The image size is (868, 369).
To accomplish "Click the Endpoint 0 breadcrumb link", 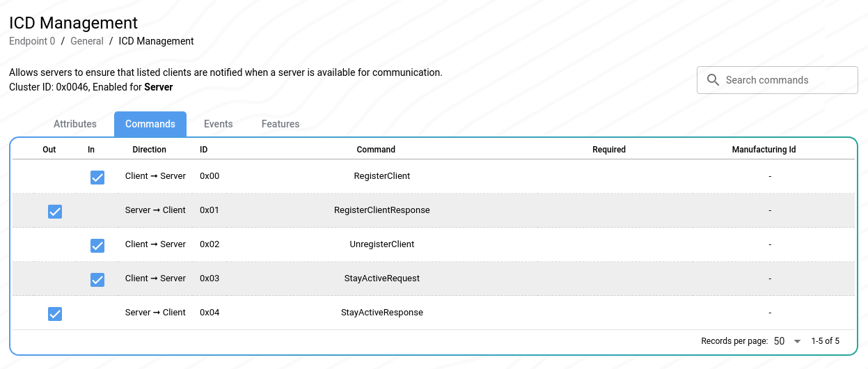I will click(32, 41).
